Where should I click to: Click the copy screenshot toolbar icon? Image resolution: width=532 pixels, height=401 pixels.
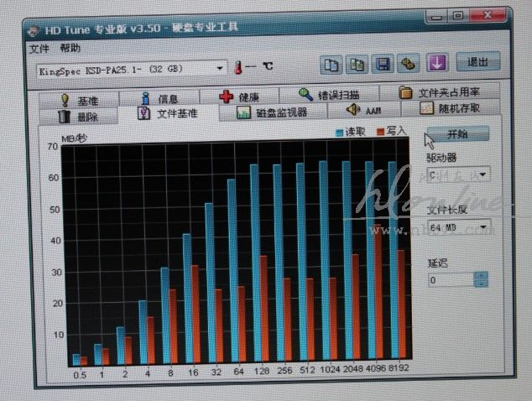357,65
